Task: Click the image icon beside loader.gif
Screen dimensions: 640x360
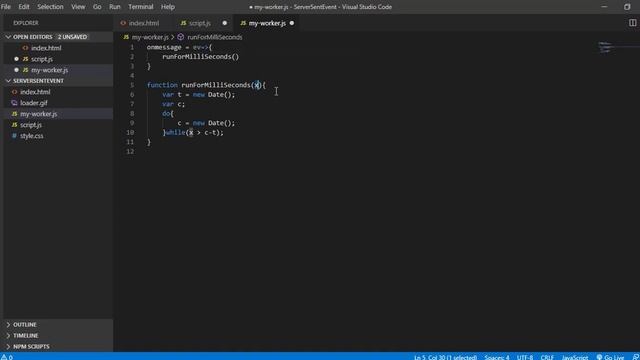Action: click(x=14, y=103)
